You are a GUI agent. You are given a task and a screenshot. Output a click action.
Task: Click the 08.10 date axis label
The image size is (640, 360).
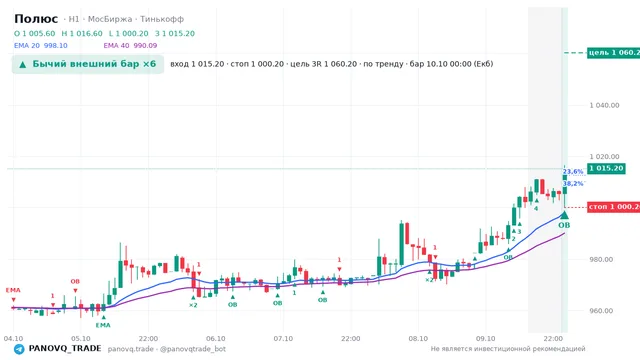[418, 339]
